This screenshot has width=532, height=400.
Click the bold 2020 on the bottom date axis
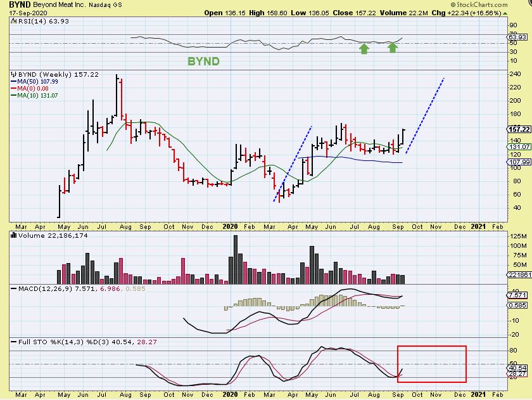click(230, 394)
